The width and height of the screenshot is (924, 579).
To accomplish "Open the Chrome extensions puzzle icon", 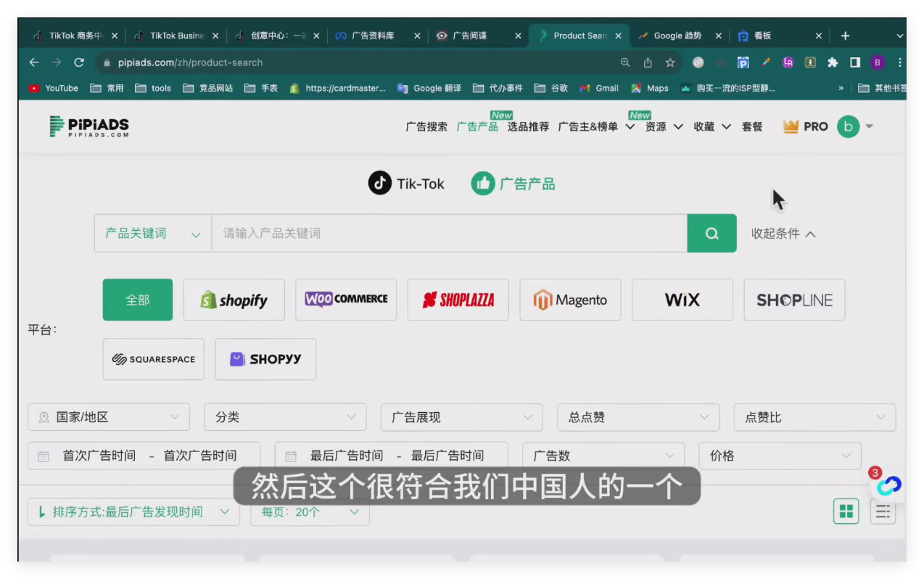I will 833,62.
